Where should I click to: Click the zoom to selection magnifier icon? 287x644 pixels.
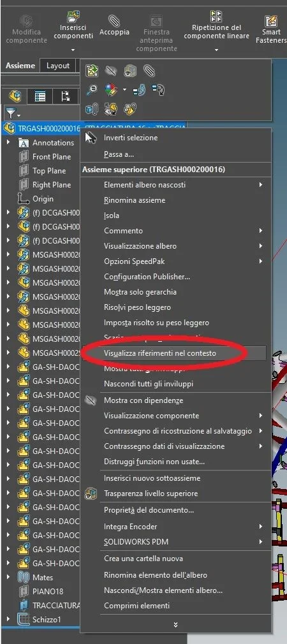pos(92,89)
